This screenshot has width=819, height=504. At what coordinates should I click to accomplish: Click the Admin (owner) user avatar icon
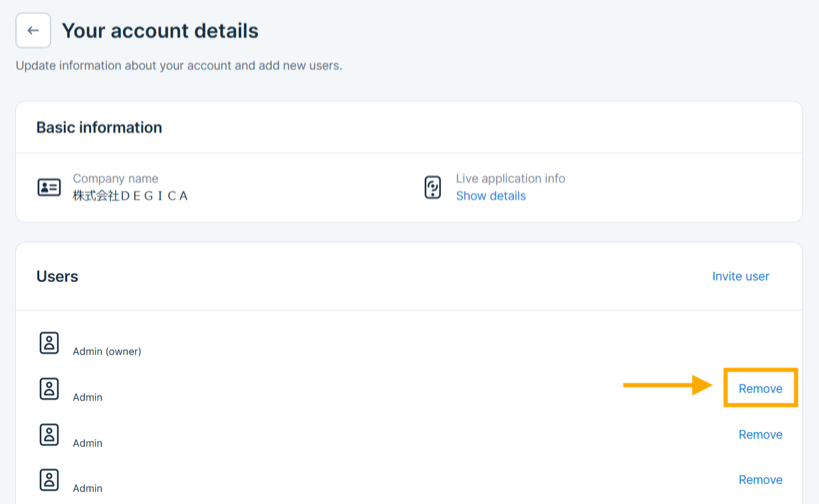pos(49,343)
